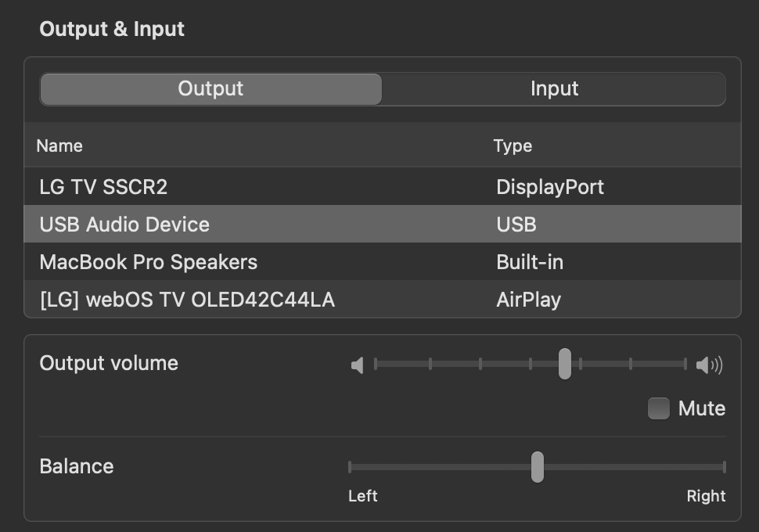Click the AirPlay type cell
Viewport: 759px width, 532px height.
[x=528, y=300]
